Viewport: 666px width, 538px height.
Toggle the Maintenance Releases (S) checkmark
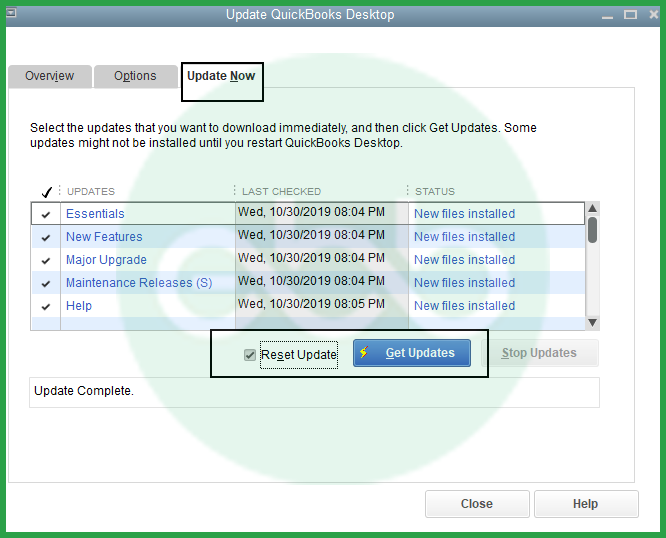pos(46,283)
